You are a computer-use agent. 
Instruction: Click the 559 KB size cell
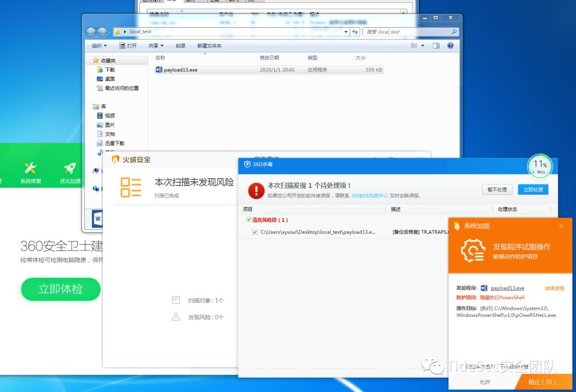pos(373,70)
